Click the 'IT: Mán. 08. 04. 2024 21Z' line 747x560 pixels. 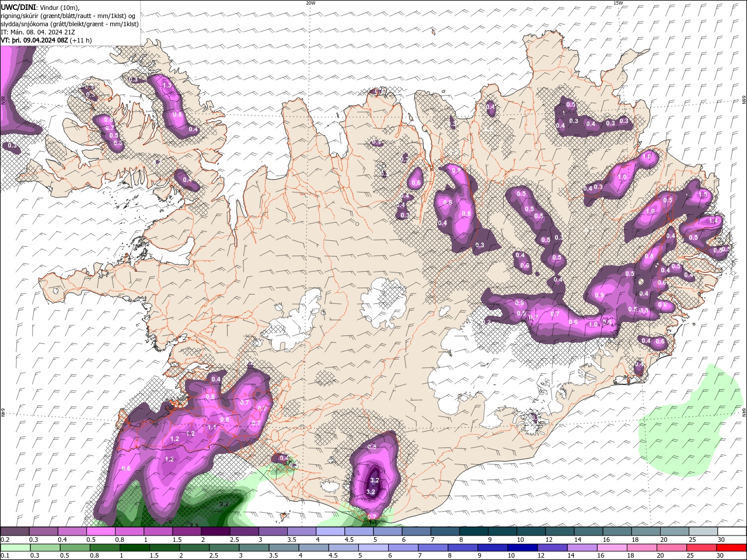pyautogui.click(x=38, y=32)
